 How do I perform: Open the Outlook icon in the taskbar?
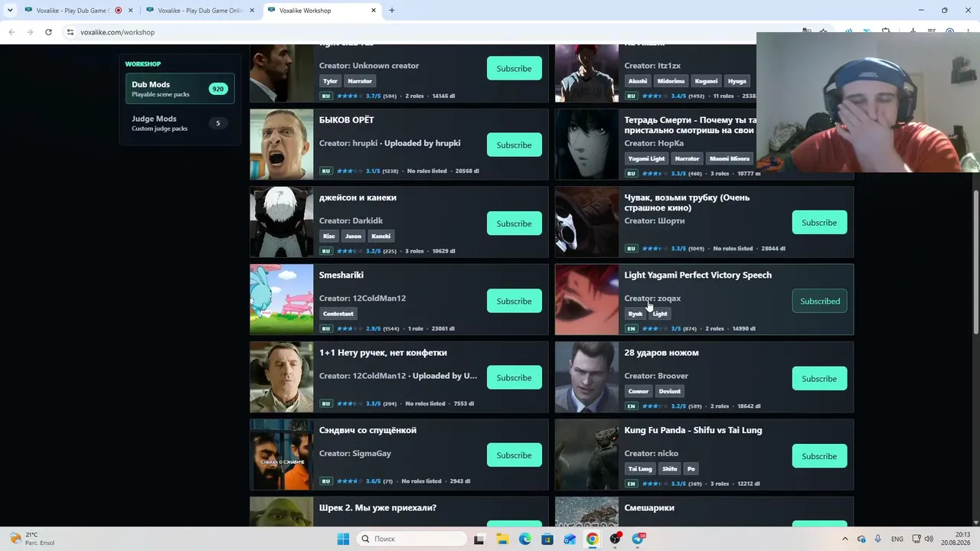[570, 539]
